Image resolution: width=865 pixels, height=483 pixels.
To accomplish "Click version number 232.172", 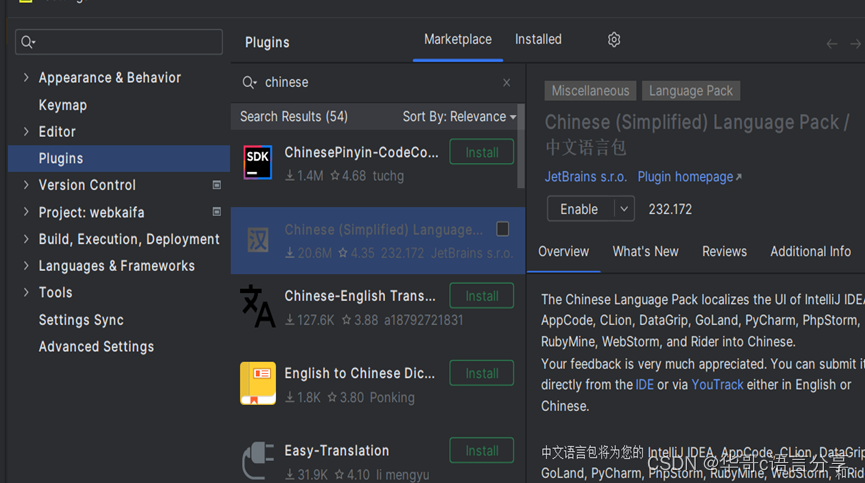I will pyautogui.click(x=670, y=210).
